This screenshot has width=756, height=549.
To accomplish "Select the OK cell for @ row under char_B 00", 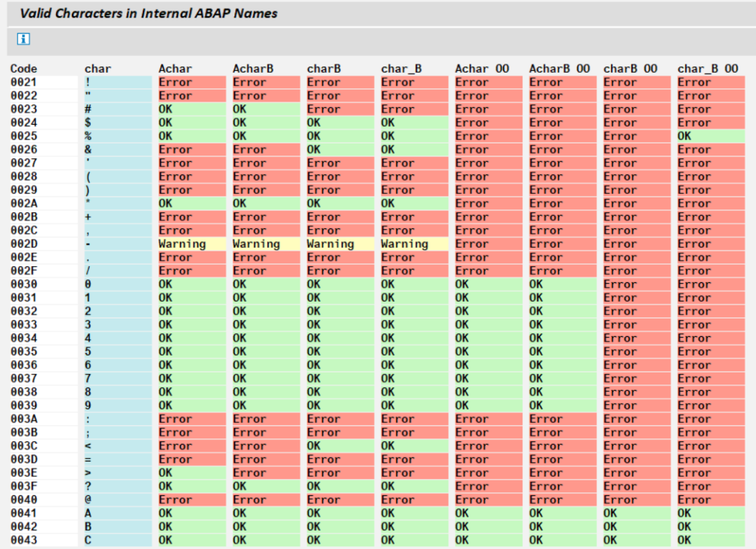I will tap(710, 499).
